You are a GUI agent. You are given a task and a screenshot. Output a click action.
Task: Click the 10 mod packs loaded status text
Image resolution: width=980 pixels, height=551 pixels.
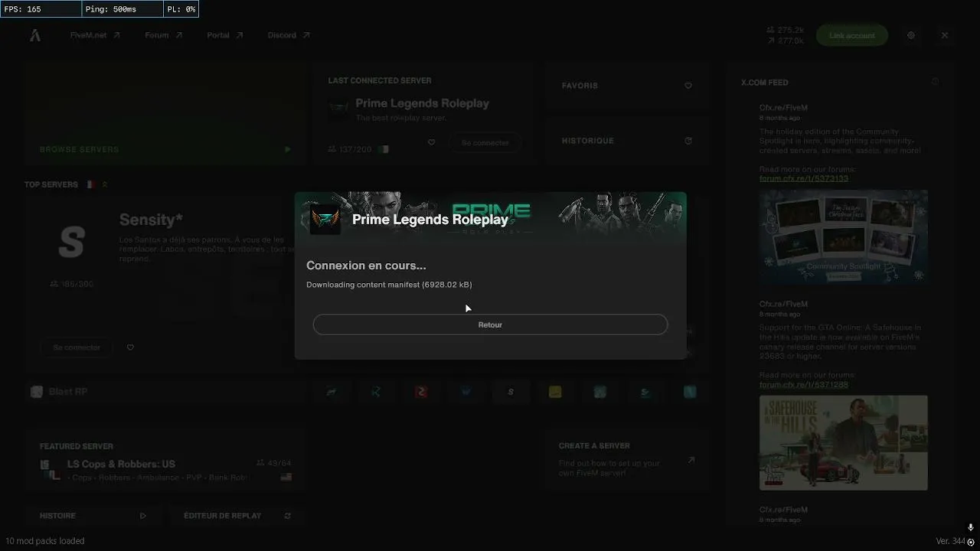pyautogui.click(x=45, y=541)
